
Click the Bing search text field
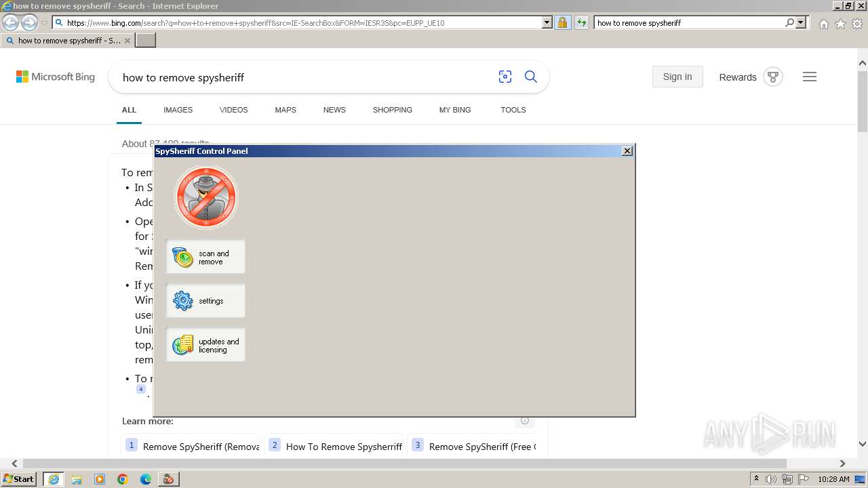point(305,77)
